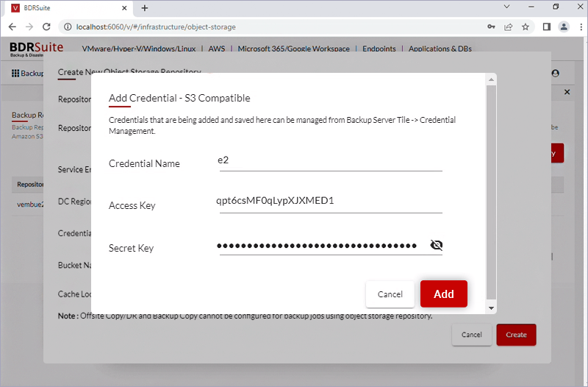Bookmark this page with star icon

click(526, 26)
